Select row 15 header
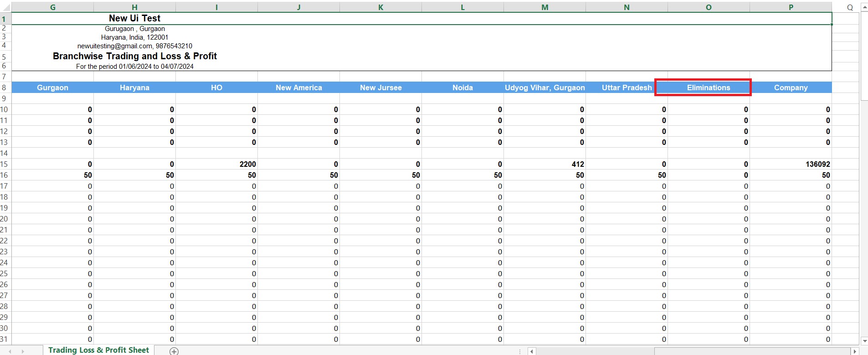Screen dimensions: 868x355 tap(5, 164)
